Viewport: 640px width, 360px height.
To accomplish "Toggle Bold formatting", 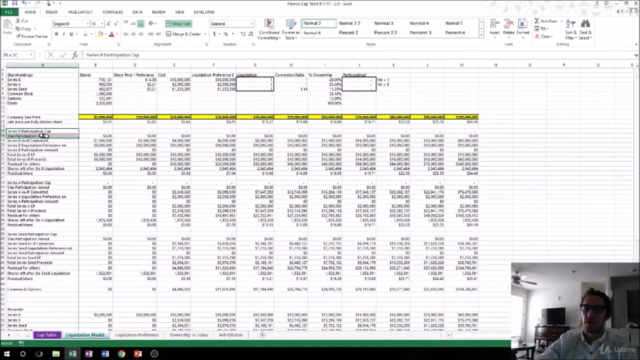I will point(56,34).
